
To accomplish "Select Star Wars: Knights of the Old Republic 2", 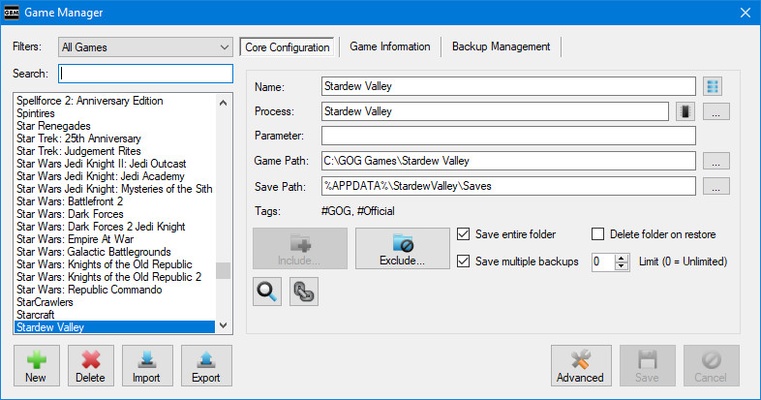I will [115, 277].
